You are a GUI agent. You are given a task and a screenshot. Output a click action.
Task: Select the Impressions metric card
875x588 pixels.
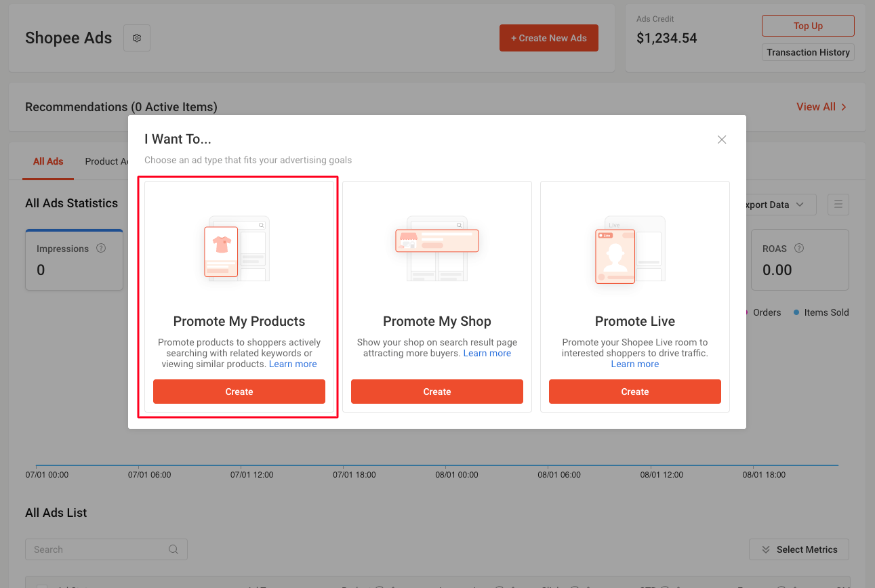(75, 260)
